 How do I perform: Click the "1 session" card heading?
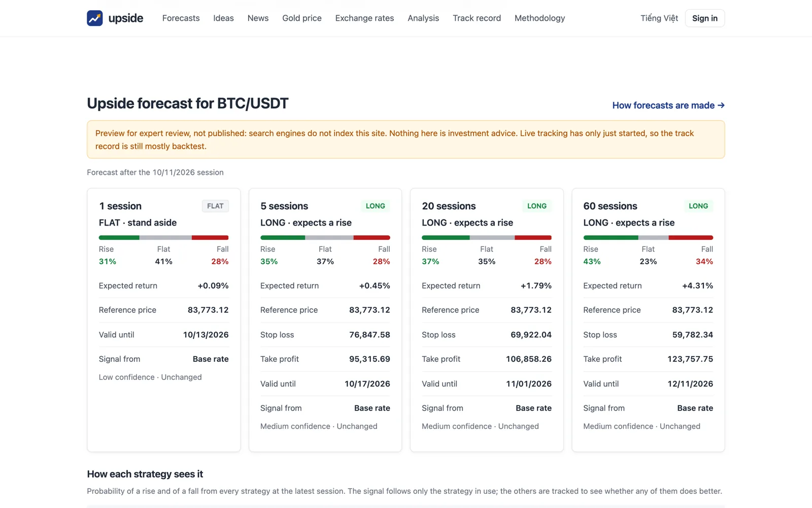(120, 206)
